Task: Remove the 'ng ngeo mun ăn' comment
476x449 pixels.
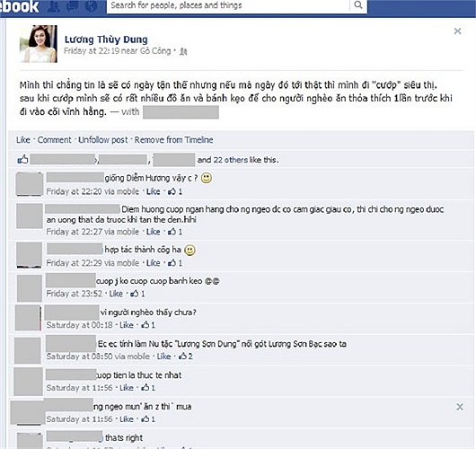Action: click(x=460, y=407)
